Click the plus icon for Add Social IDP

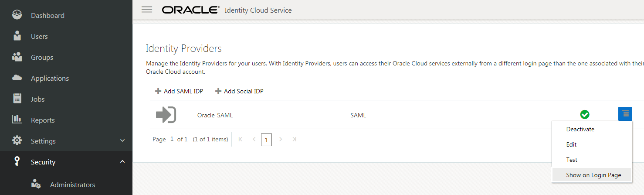tap(218, 91)
